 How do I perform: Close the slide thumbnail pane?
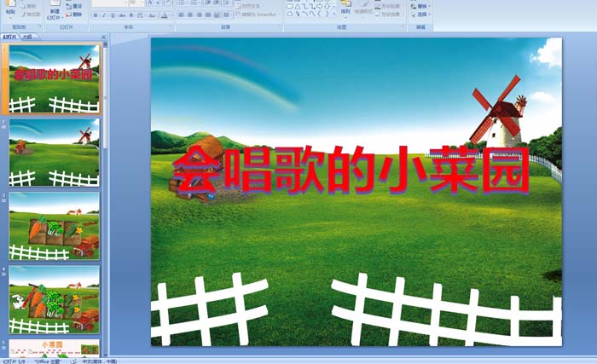pyautogui.click(x=103, y=37)
